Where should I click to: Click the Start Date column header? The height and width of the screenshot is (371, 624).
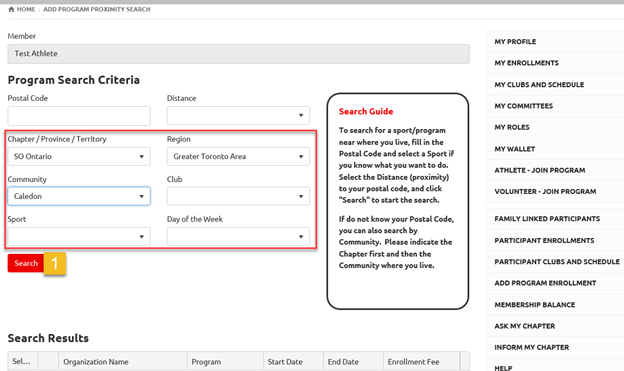tap(293, 361)
